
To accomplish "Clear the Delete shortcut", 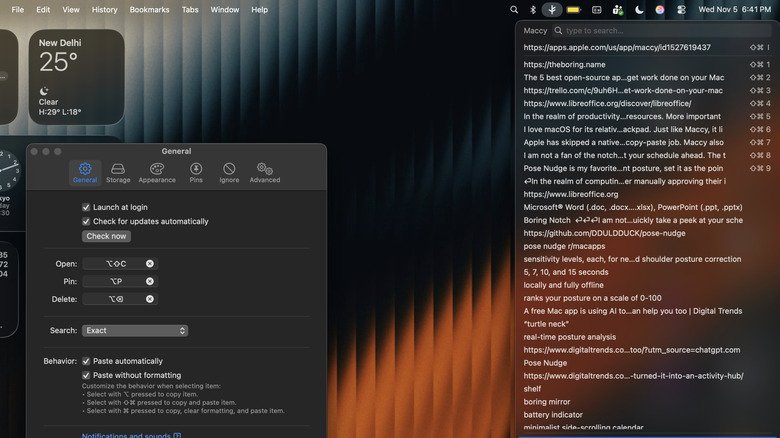I will pos(150,299).
